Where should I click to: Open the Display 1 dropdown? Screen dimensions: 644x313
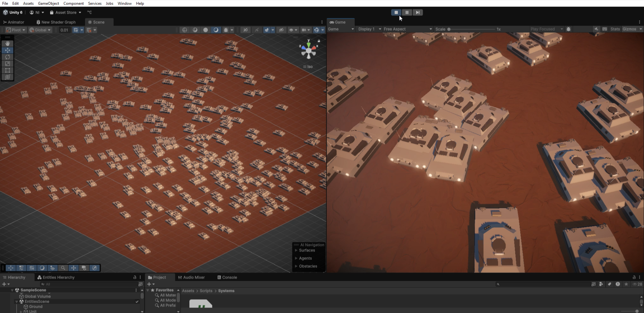369,29
